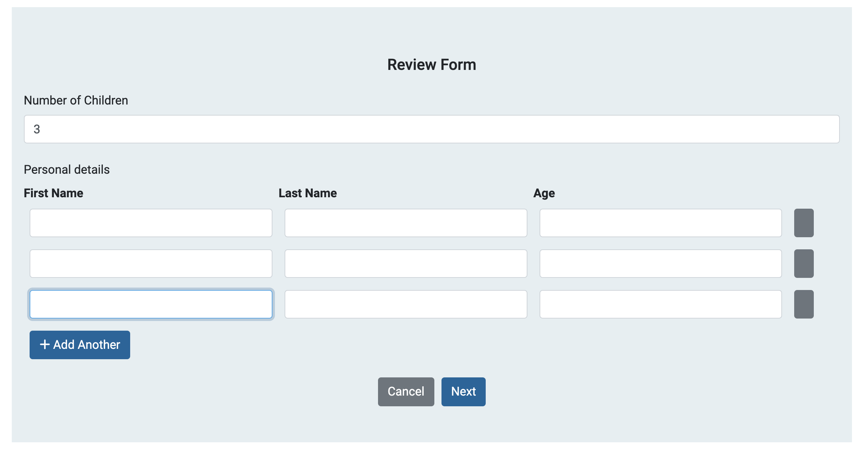The width and height of the screenshot is (868, 463).
Task: Click the plus icon on Add Another
Action: 45,345
